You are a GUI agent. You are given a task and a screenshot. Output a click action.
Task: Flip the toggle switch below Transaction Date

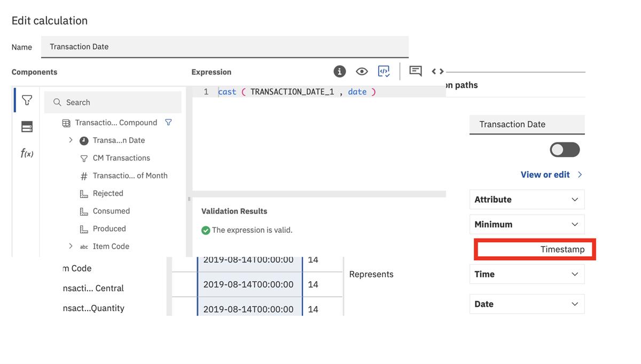click(x=565, y=149)
